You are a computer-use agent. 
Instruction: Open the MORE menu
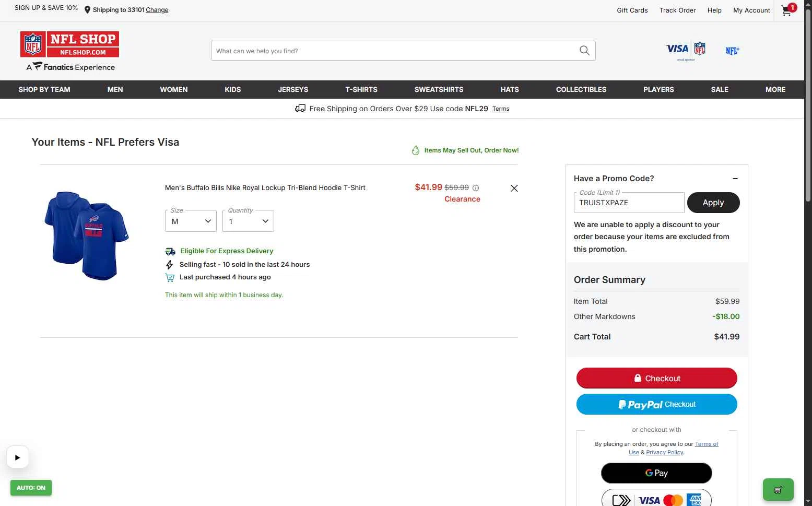pos(775,89)
